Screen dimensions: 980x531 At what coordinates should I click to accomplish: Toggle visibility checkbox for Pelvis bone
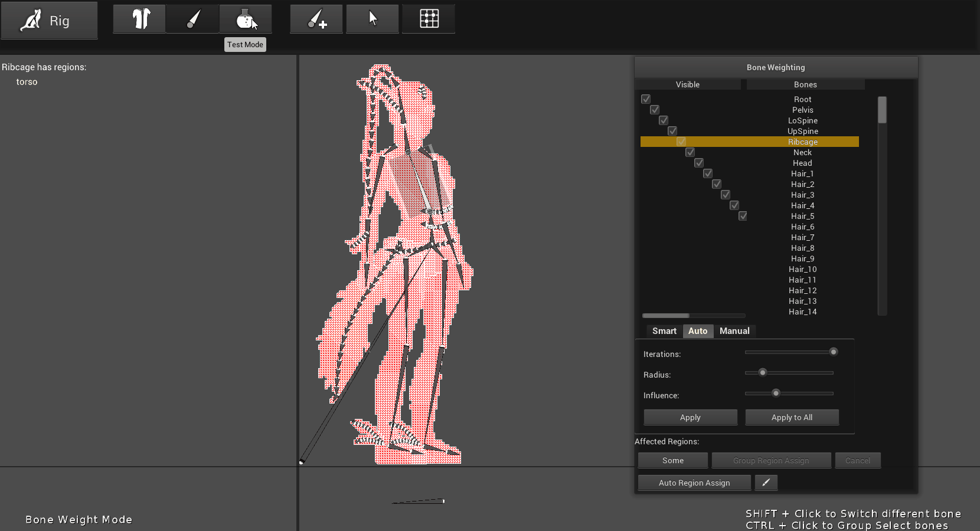click(655, 110)
